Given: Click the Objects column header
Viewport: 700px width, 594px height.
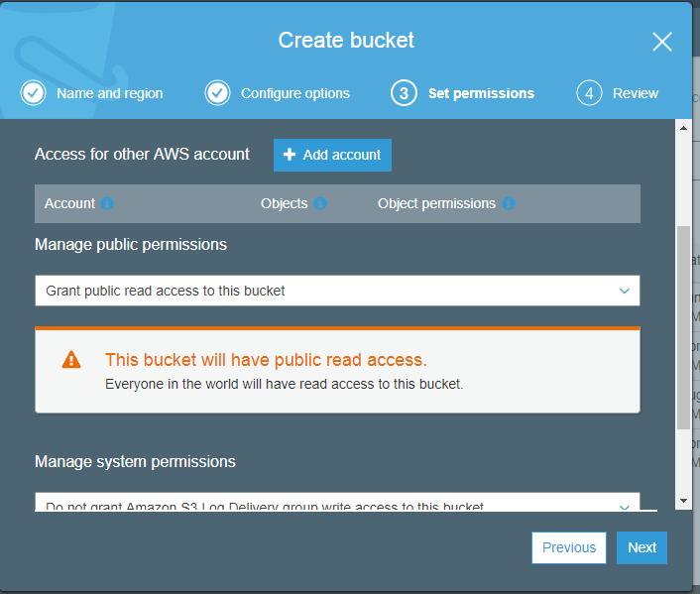Looking at the screenshot, I should pos(284,203).
